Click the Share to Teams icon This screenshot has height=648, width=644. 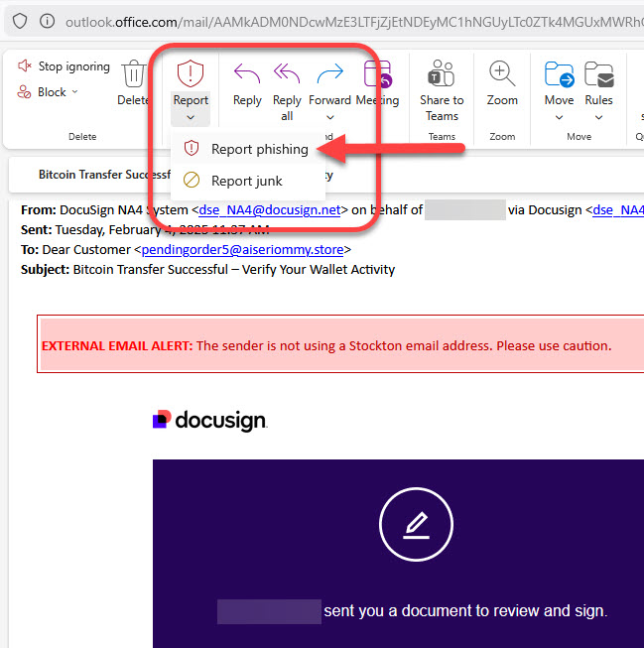point(441,73)
